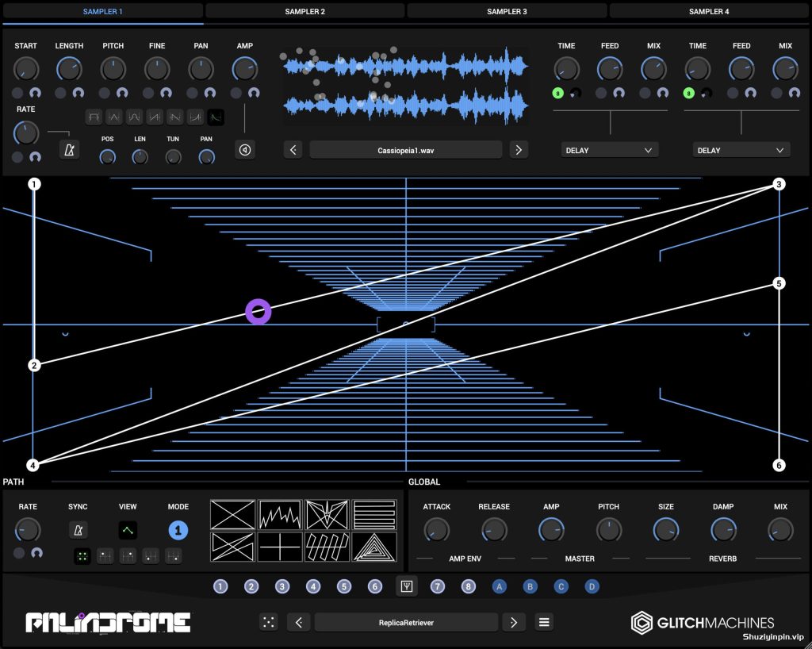Open the ReplicaRetriever preset name field
Viewport: 812px width, 649px height.
point(406,622)
